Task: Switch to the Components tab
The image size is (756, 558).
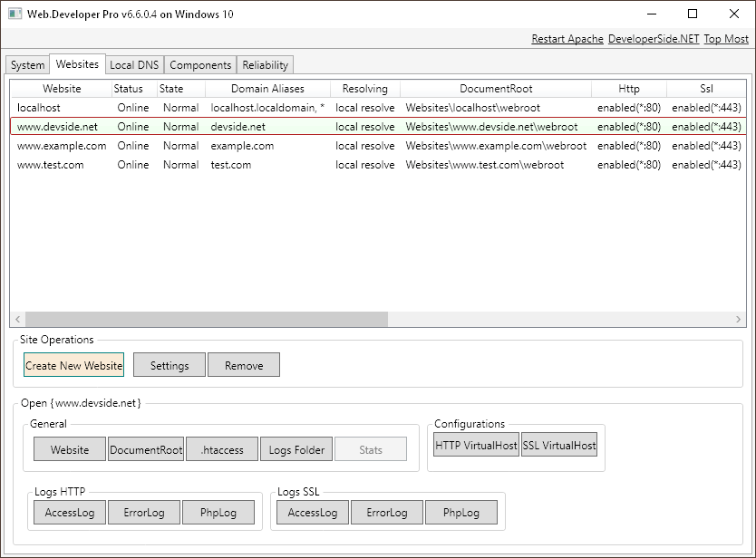Action: pos(200,65)
